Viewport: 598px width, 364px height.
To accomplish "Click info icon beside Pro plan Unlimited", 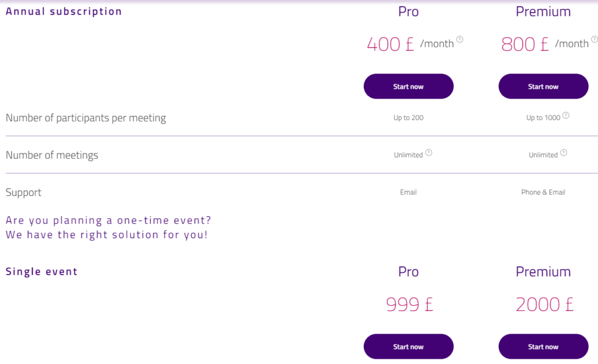I will 429,153.
